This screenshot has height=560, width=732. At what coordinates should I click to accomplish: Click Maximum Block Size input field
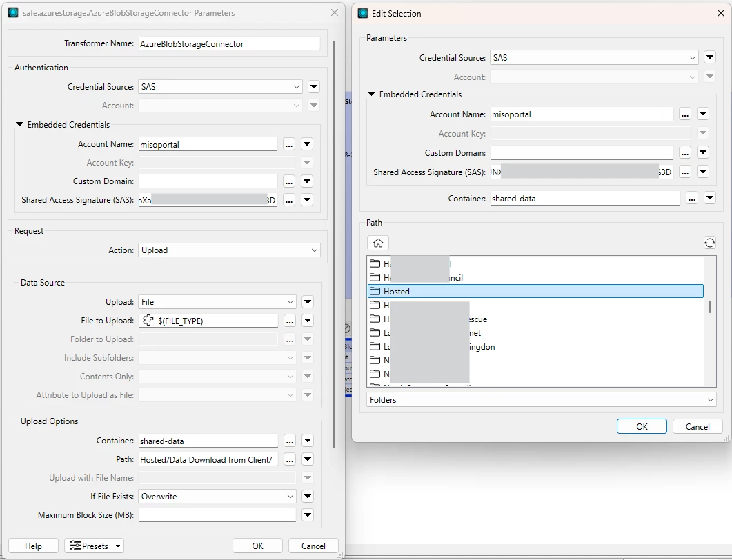pyautogui.click(x=217, y=515)
